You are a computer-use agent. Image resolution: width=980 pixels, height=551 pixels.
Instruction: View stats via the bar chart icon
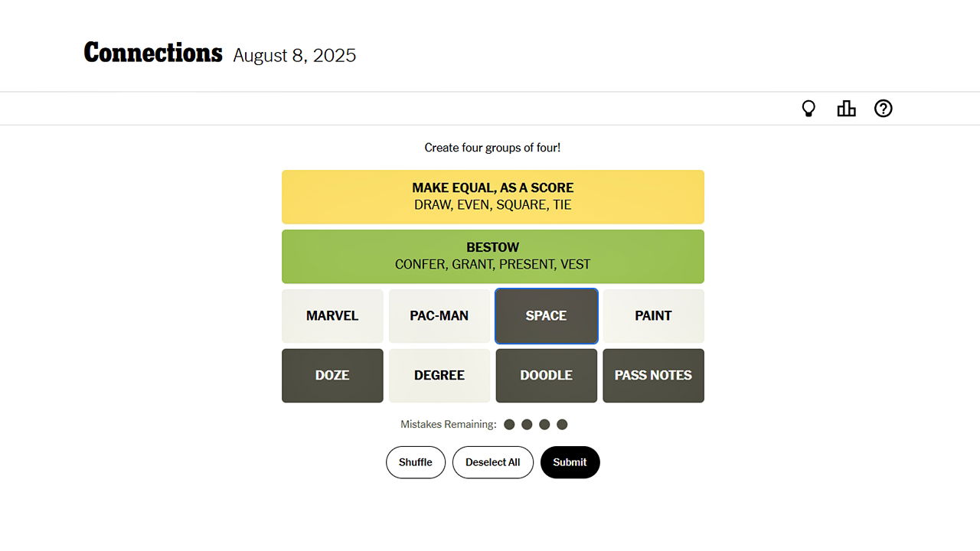[846, 108]
